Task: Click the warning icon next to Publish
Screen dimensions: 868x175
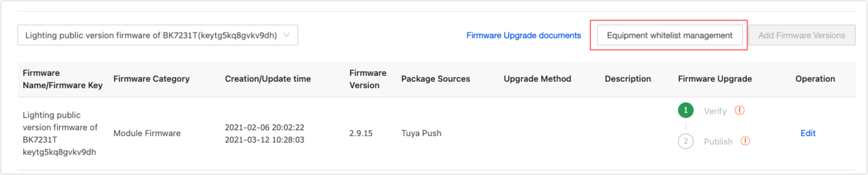Action: (745, 141)
